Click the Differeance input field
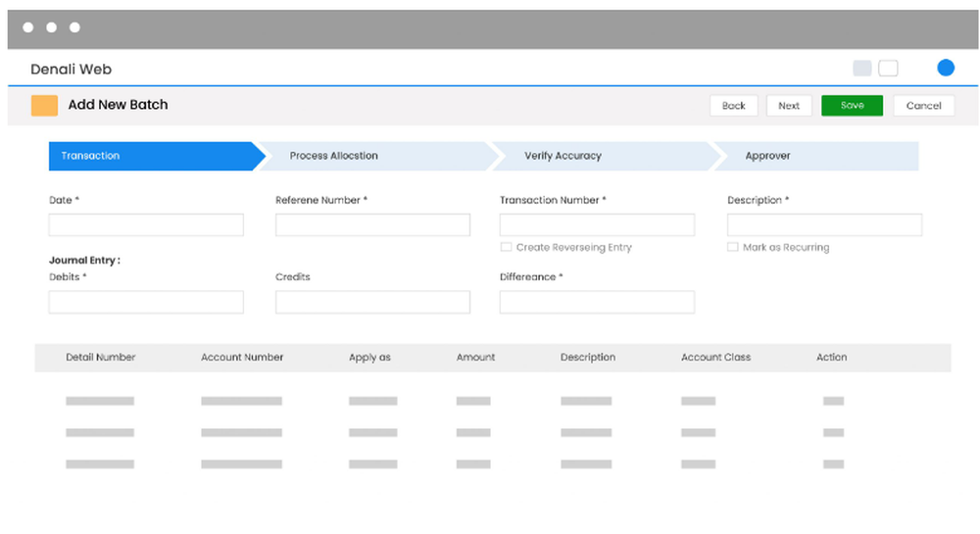 [597, 303]
